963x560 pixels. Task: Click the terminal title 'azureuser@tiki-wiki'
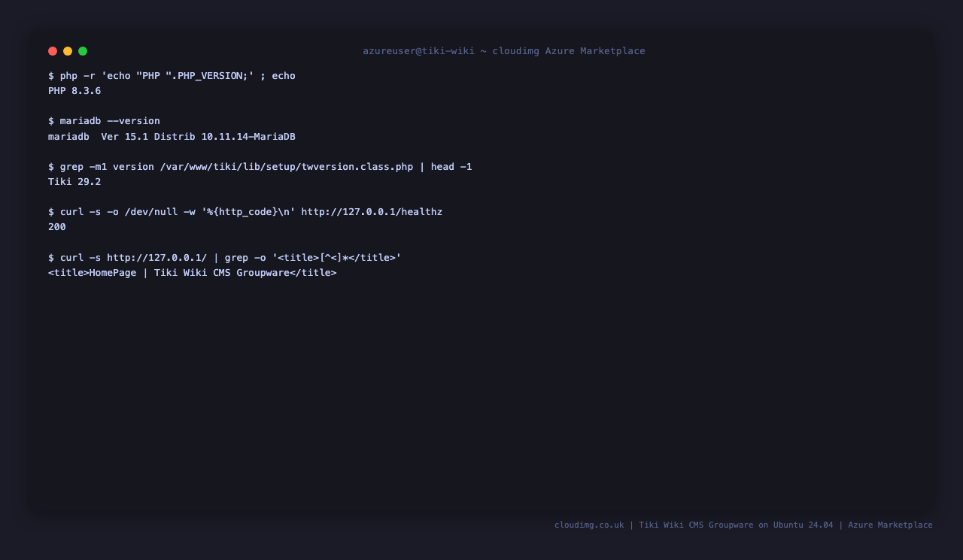418,51
